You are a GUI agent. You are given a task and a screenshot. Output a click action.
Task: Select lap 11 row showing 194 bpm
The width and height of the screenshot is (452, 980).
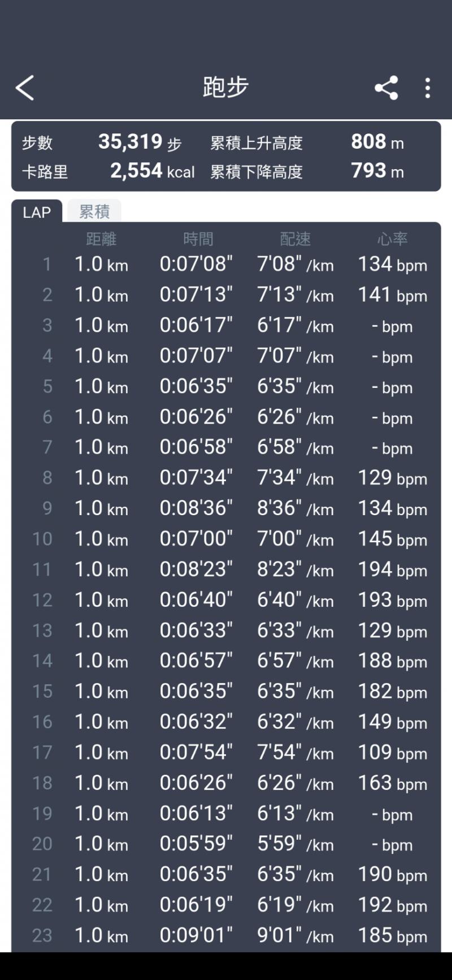point(226,569)
